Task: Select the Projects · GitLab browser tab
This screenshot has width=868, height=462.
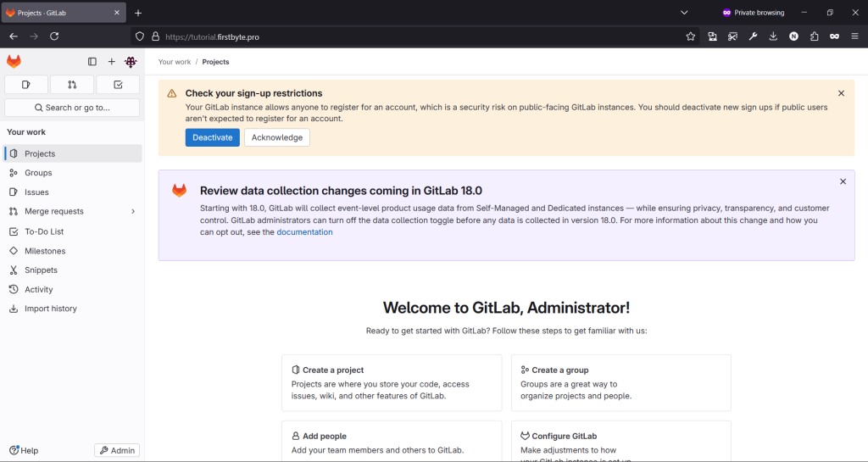Action: pos(64,13)
